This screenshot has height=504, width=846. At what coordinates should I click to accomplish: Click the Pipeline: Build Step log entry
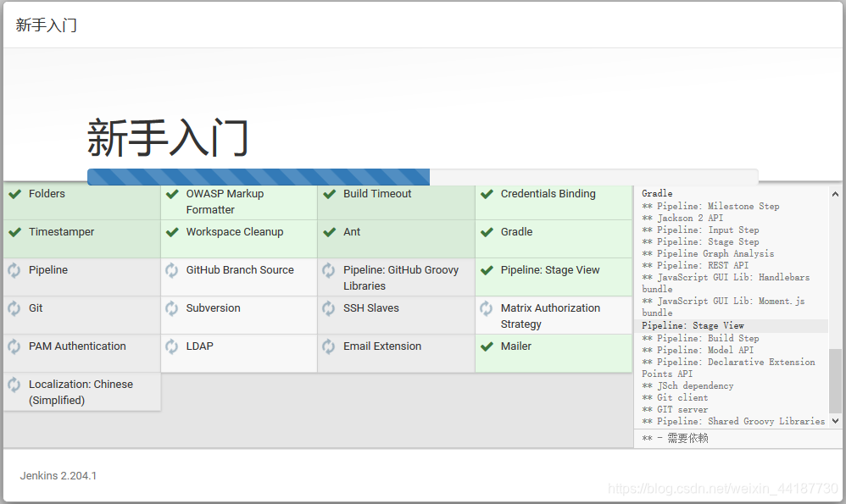(700, 338)
